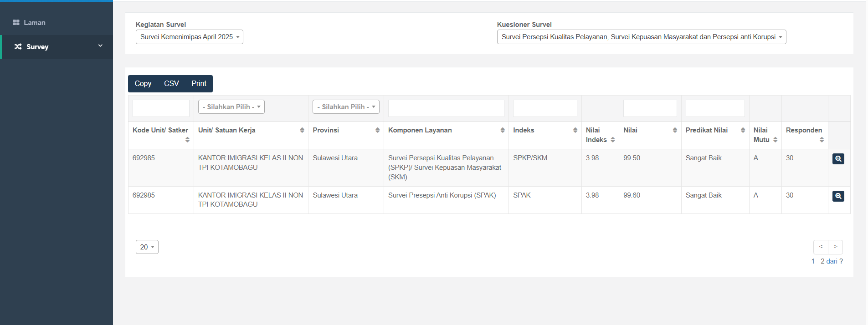The image size is (868, 325).
Task: Click the Laman grid icon in sidebar
Action: [x=16, y=22]
